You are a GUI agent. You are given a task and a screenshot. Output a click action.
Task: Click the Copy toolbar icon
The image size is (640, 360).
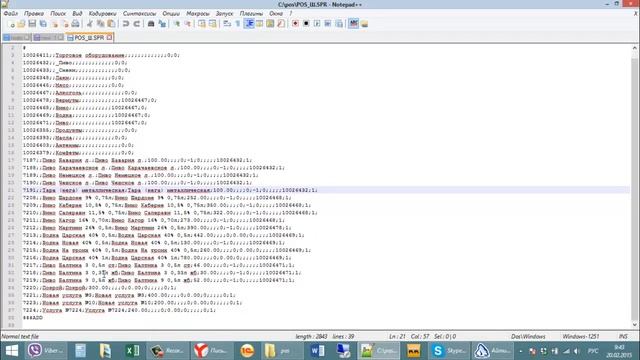(100, 24)
